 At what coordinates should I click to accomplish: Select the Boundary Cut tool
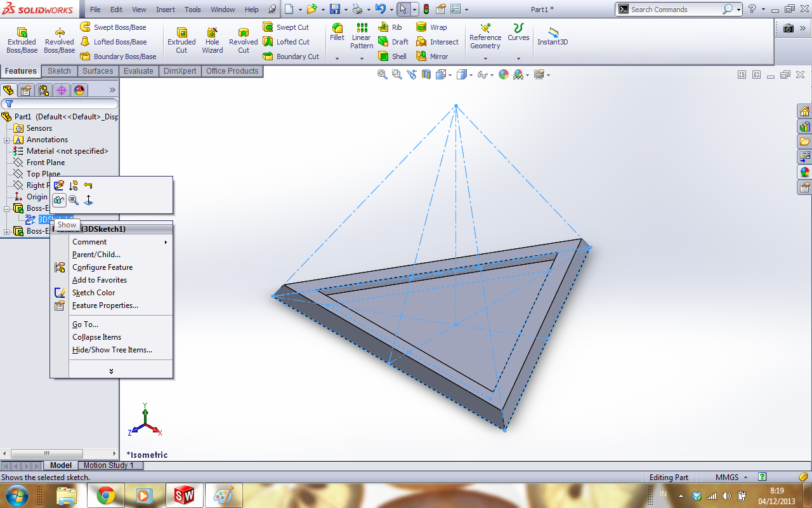[291, 57]
